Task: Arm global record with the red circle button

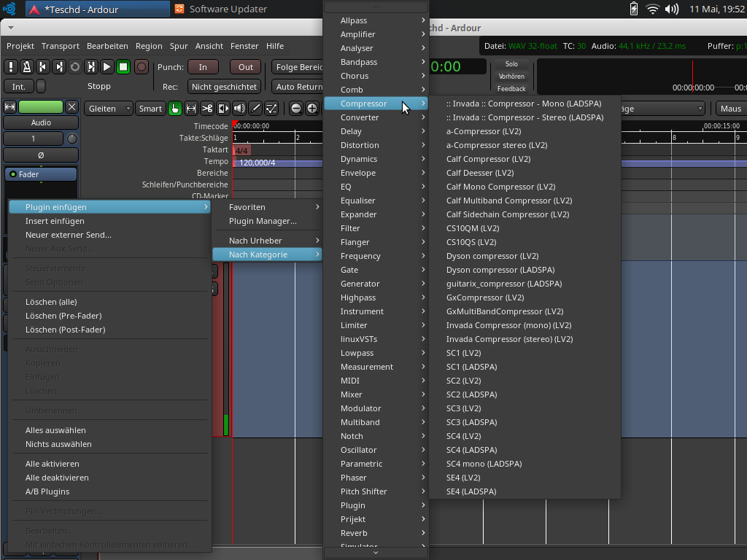Action: coord(142,67)
